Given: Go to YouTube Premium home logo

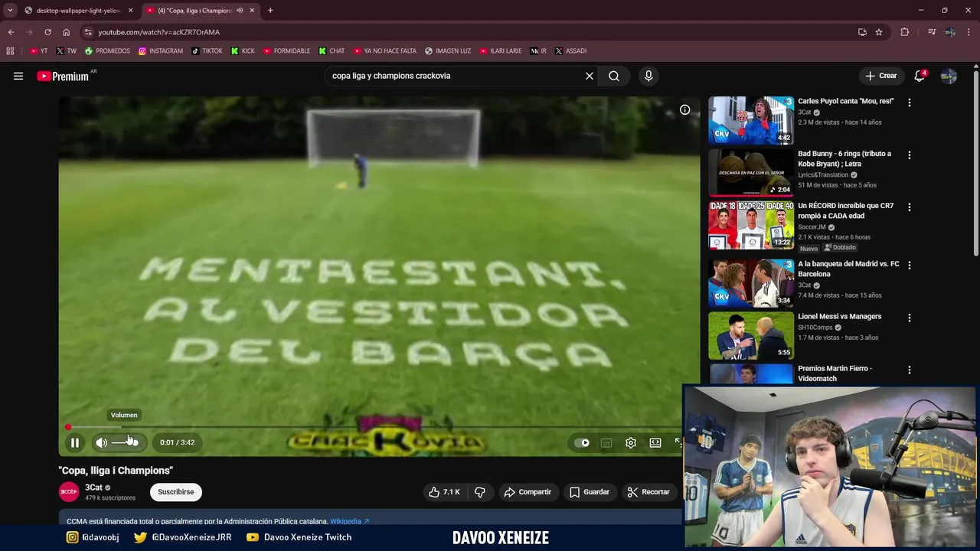Looking at the screenshot, I should tap(64, 76).
